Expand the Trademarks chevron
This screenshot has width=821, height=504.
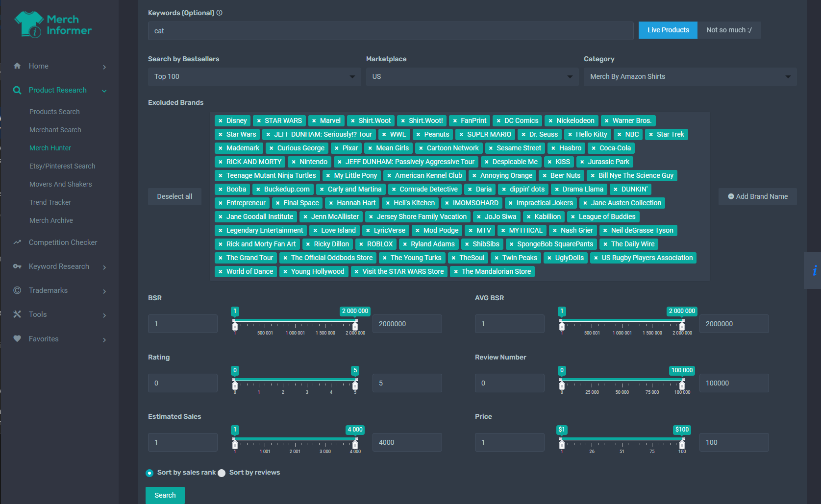click(x=104, y=291)
